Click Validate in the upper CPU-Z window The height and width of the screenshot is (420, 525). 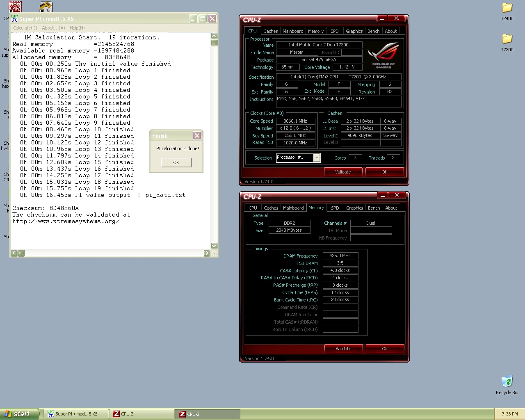(343, 172)
